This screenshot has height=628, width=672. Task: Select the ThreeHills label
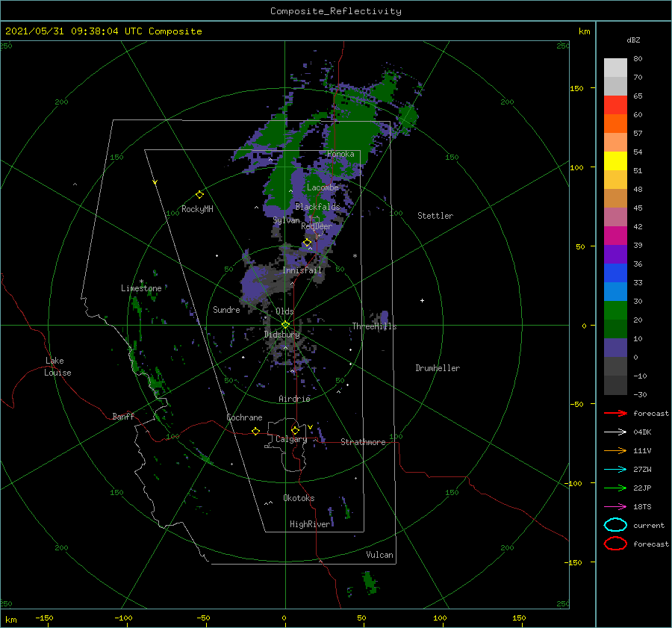coord(375,326)
